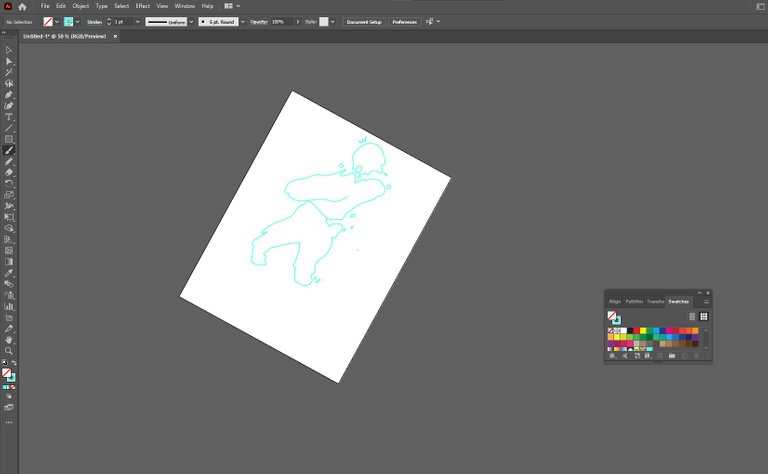Click the stroke weight 1 pt field
Screen dimensions: 768x474
tap(123, 22)
